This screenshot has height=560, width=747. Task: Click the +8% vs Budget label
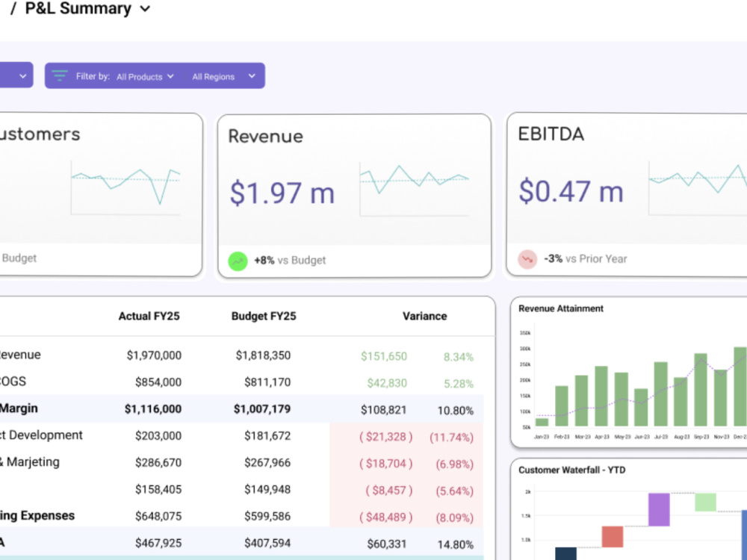(290, 261)
